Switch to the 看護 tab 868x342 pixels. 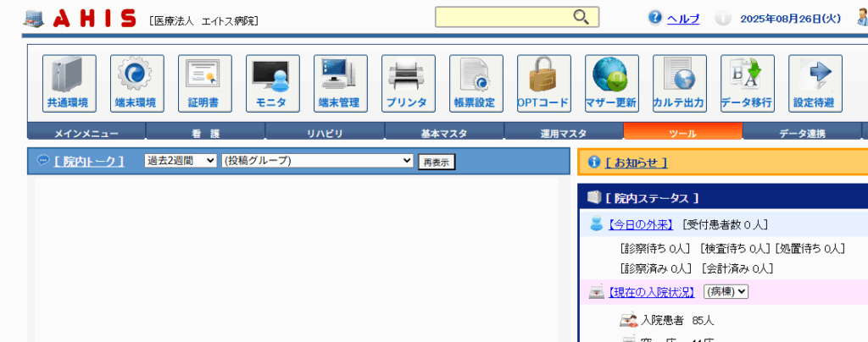pyautogui.click(x=206, y=133)
